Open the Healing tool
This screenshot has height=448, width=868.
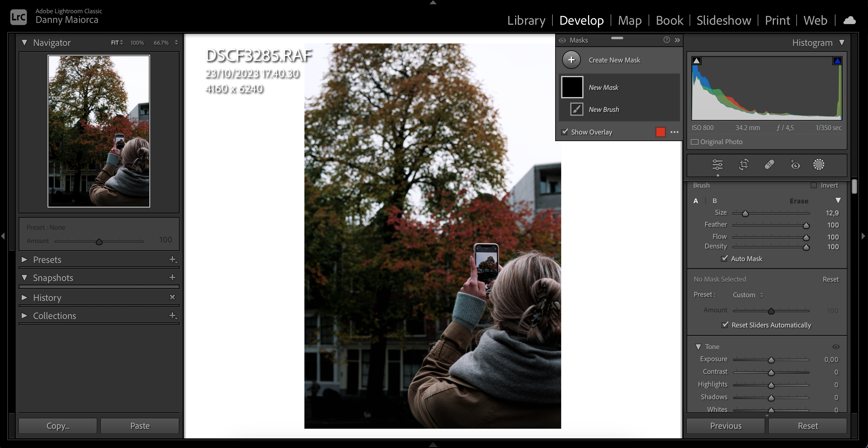coord(769,165)
